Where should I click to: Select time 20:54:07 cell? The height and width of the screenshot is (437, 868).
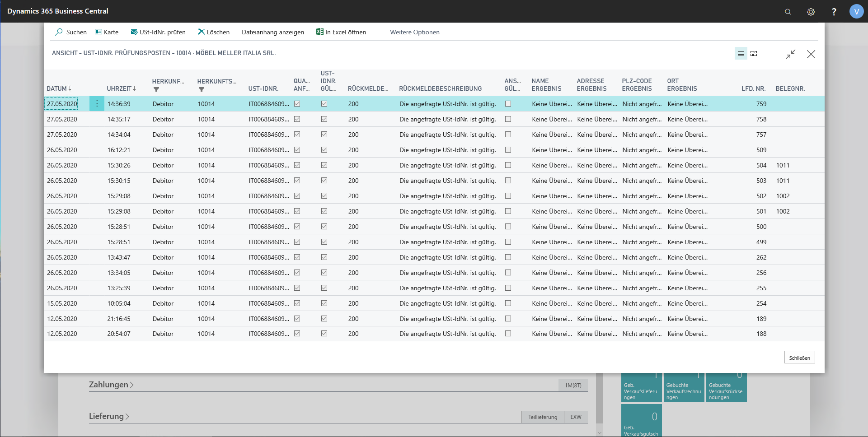click(x=119, y=334)
